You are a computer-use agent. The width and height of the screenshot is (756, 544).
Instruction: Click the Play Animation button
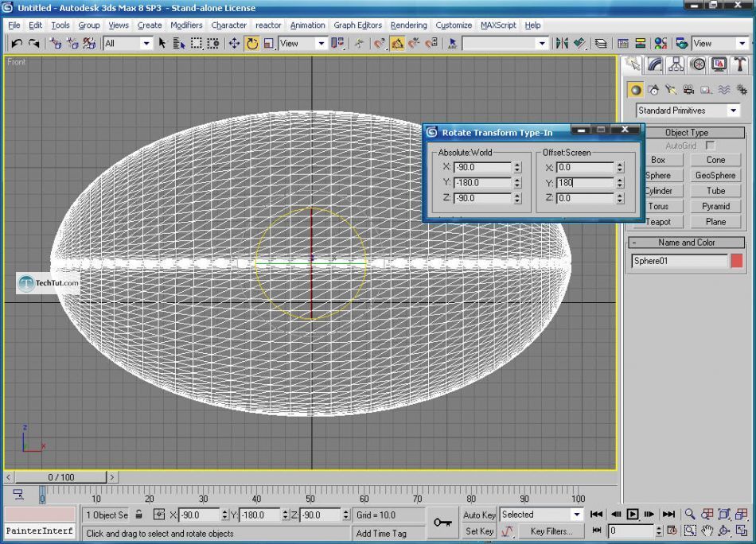632,515
